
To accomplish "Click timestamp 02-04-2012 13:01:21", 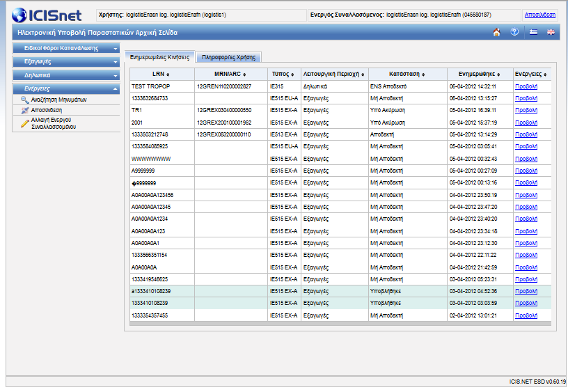I will click(473, 315).
